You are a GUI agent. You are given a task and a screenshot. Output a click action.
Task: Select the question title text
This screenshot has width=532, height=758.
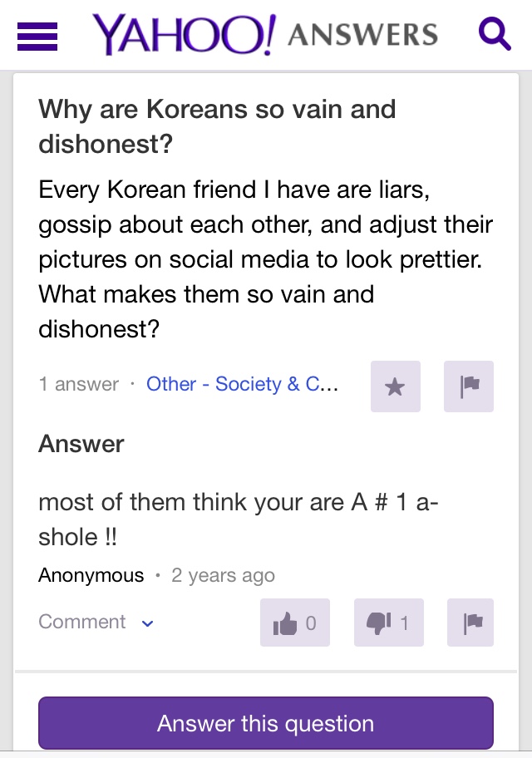tap(217, 126)
